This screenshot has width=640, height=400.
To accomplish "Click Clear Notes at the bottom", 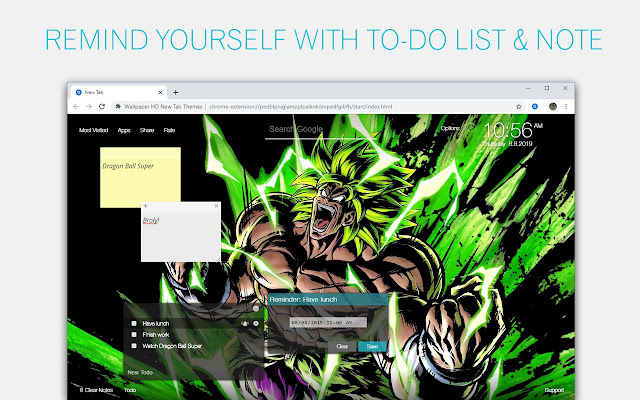I will pos(96,390).
